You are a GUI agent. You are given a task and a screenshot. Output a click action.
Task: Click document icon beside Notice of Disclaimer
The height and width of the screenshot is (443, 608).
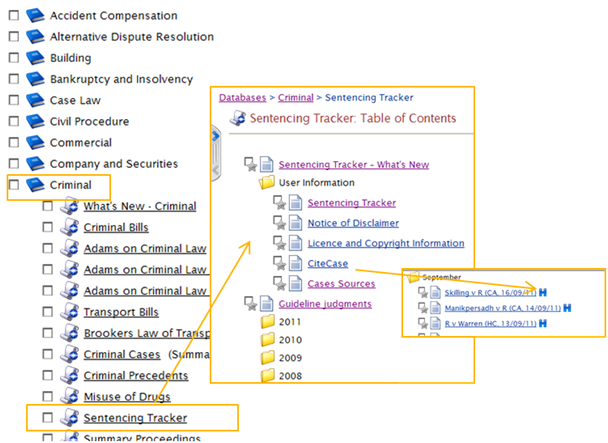point(295,223)
